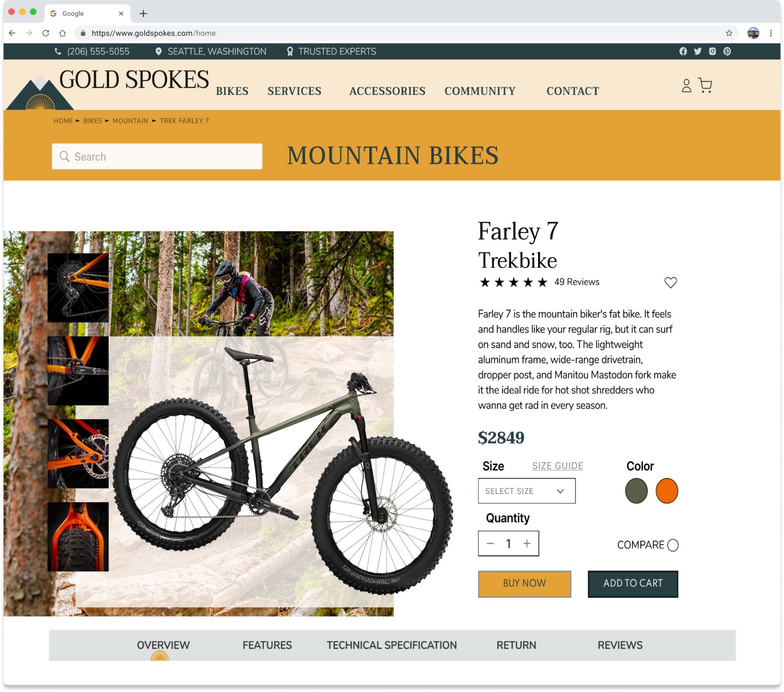Viewport: 784px width, 692px height.
Task: Expand the SELECT SIZE dropdown
Action: click(527, 491)
